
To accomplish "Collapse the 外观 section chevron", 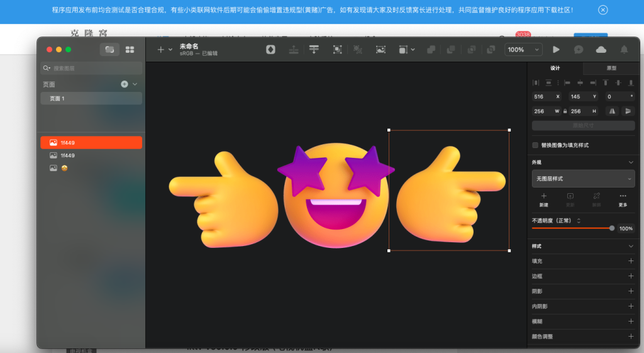I will [x=631, y=162].
